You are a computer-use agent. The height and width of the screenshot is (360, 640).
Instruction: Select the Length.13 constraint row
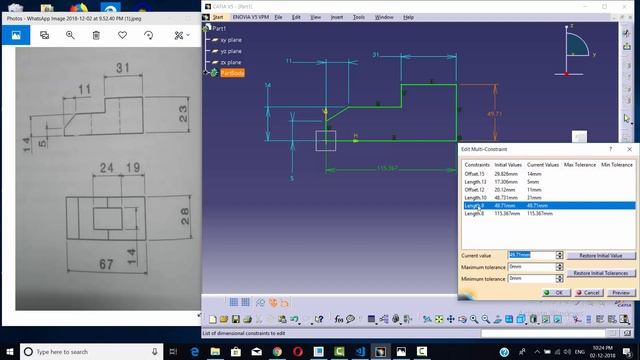tap(549, 182)
